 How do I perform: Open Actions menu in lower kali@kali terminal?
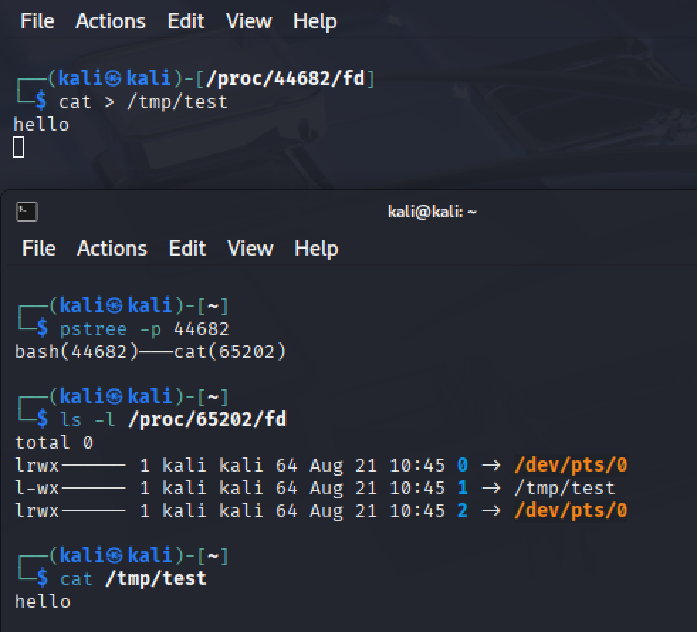[112, 248]
